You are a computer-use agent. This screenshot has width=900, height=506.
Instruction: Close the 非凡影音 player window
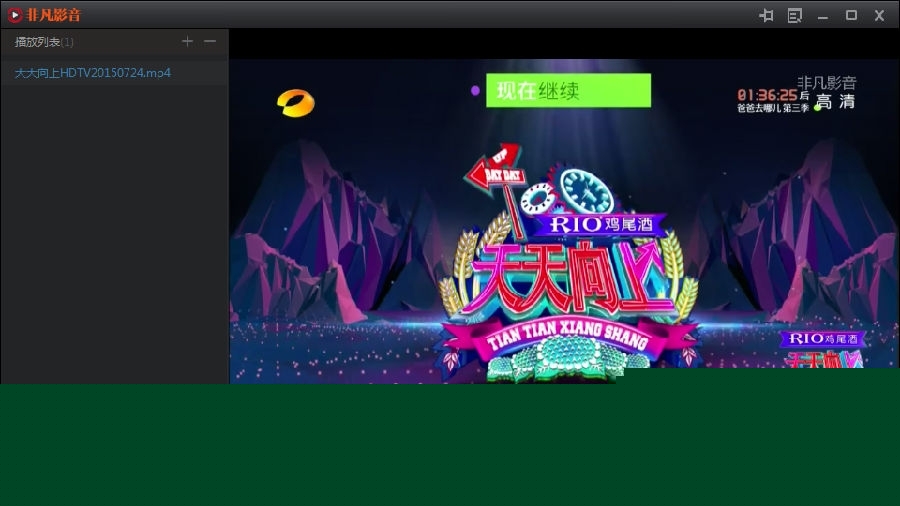coord(879,15)
